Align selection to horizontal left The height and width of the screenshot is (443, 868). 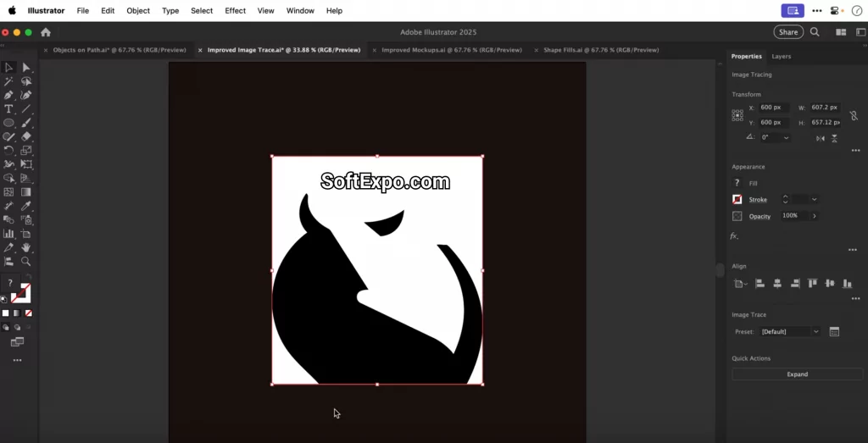click(x=759, y=284)
